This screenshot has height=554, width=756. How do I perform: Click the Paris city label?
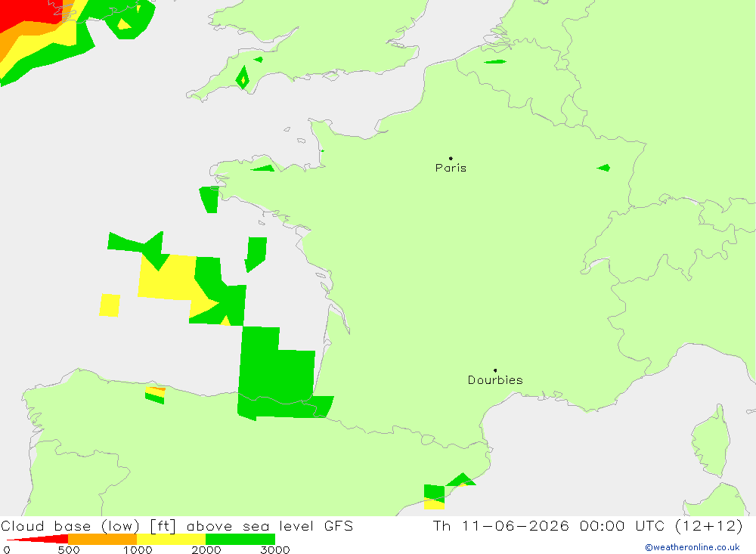[451, 168]
